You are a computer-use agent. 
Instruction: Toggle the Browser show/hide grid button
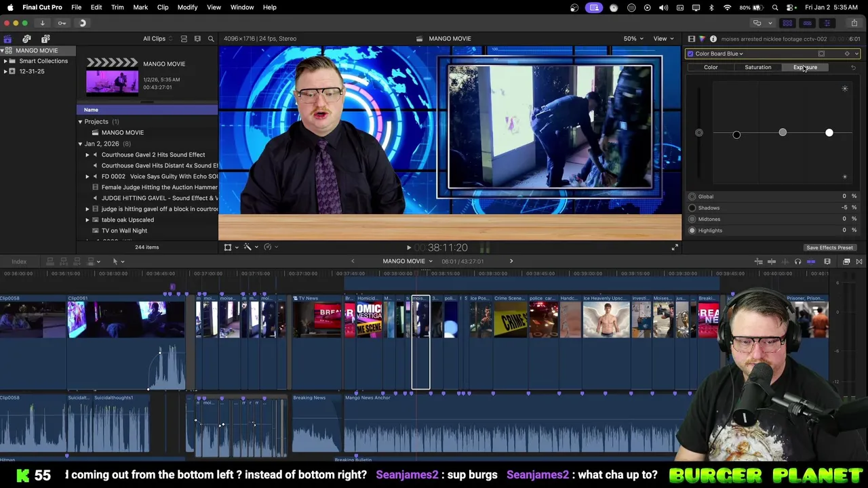(x=787, y=23)
